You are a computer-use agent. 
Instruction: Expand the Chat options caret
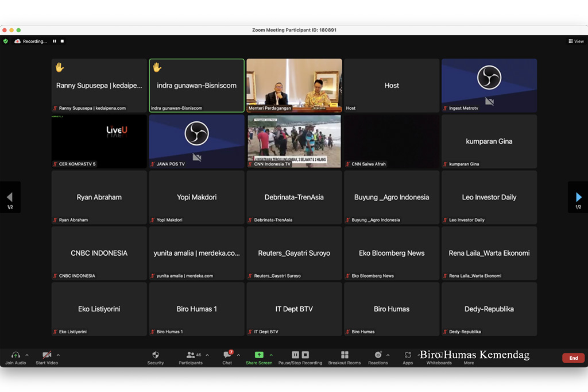pyautogui.click(x=238, y=355)
